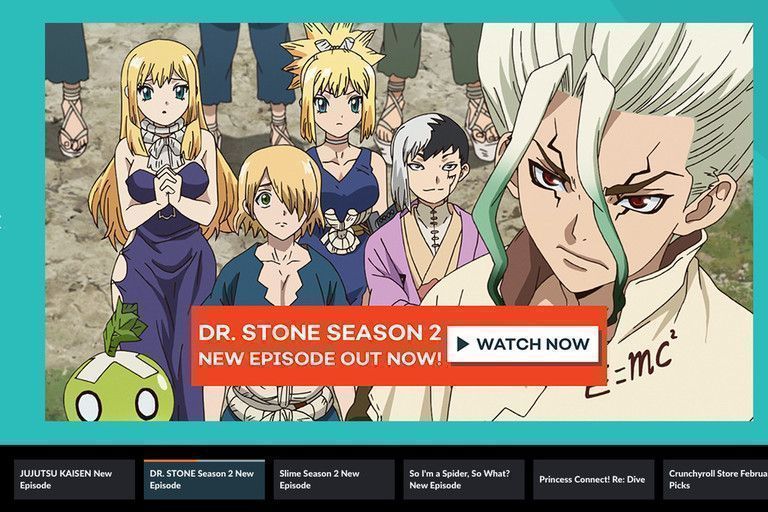Open the Crunchyroll Store February Picks tab
Viewport: 768px width, 512px height.
[x=715, y=479]
